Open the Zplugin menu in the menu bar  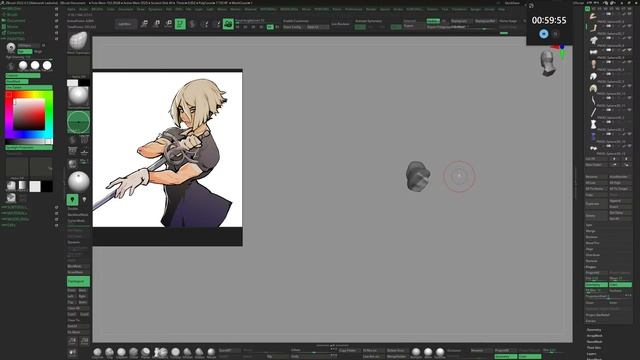pos(476,9)
